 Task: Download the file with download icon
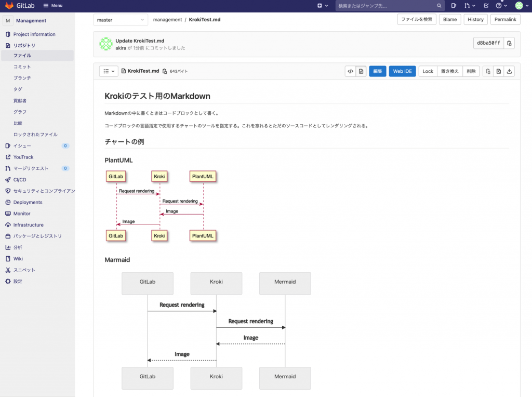[509, 71]
